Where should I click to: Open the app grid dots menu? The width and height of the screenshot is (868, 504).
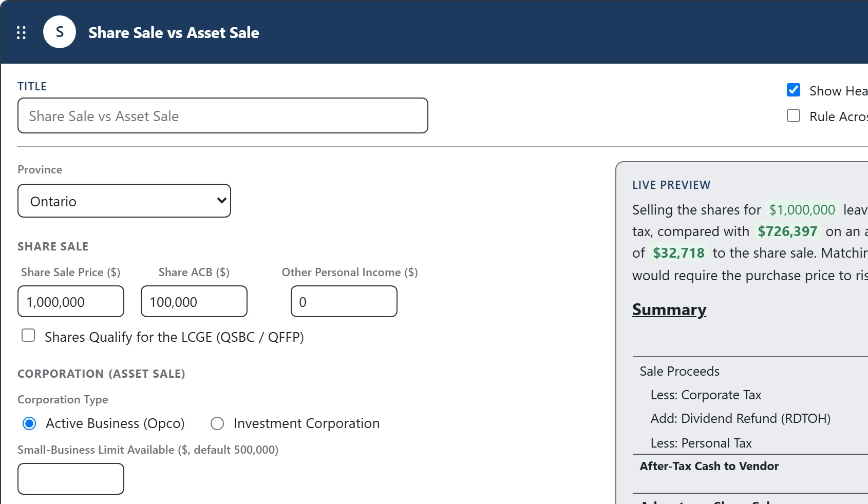(21, 32)
